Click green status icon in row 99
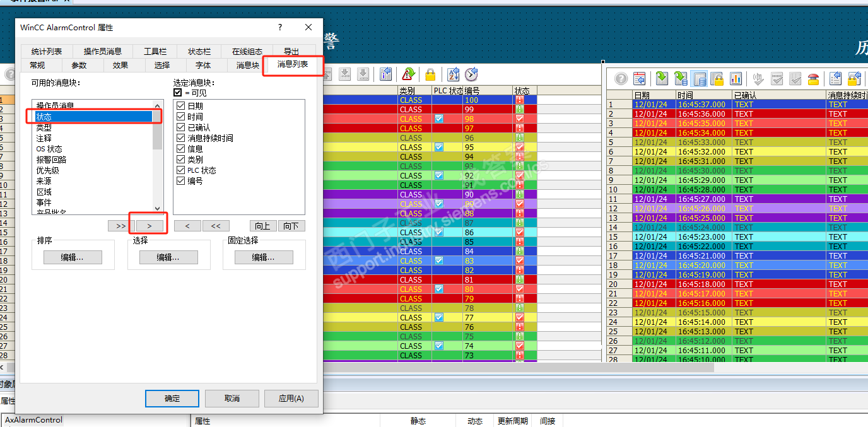Image resolution: width=868 pixels, height=427 pixels. 520,110
